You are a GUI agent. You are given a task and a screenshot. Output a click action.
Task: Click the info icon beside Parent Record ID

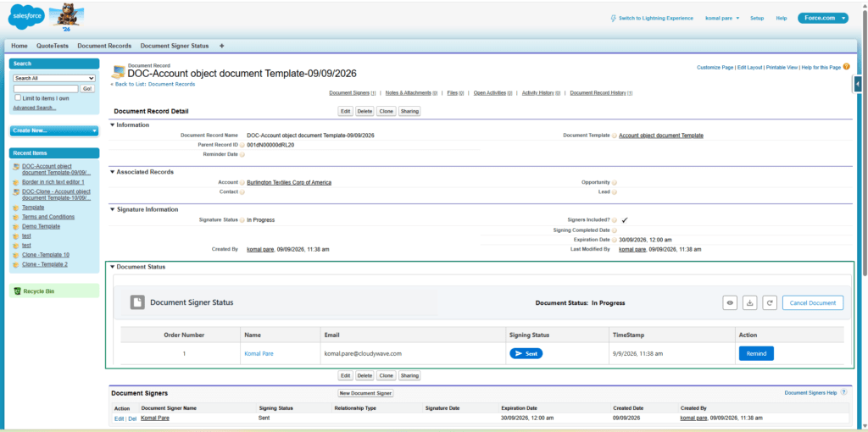click(242, 145)
